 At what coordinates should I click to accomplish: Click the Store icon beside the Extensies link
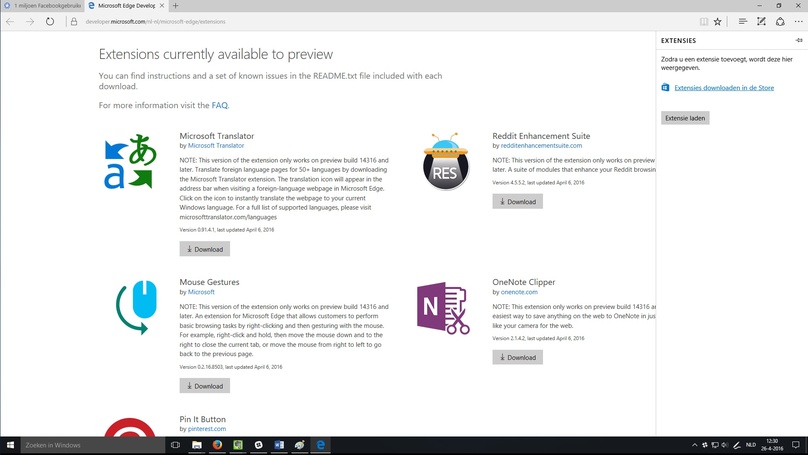pyautogui.click(x=665, y=88)
